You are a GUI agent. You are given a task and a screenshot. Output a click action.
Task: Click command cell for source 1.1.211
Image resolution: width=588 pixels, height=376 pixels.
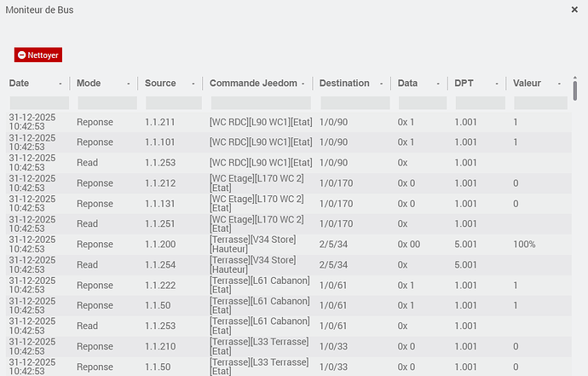point(261,122)
